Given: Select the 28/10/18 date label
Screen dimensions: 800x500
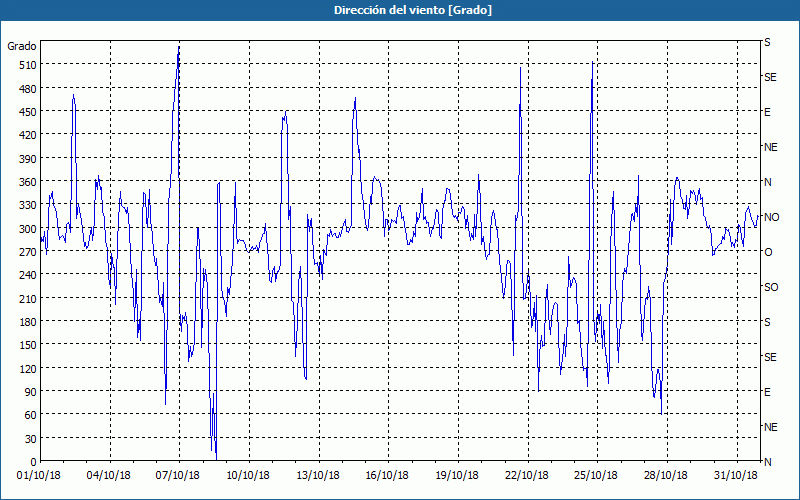Looking at the screenshot, I should 666,476.
